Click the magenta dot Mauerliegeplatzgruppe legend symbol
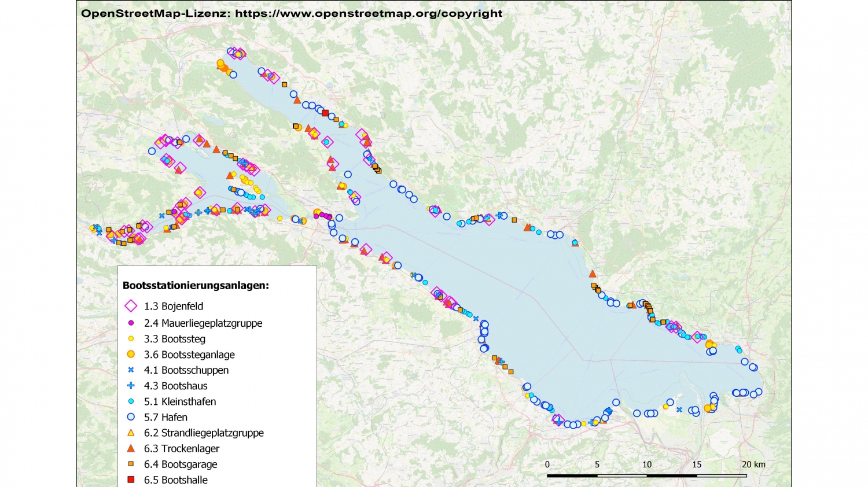Image resolution: width=868 pixels, height=487 pixels. (x=131, y=323)
